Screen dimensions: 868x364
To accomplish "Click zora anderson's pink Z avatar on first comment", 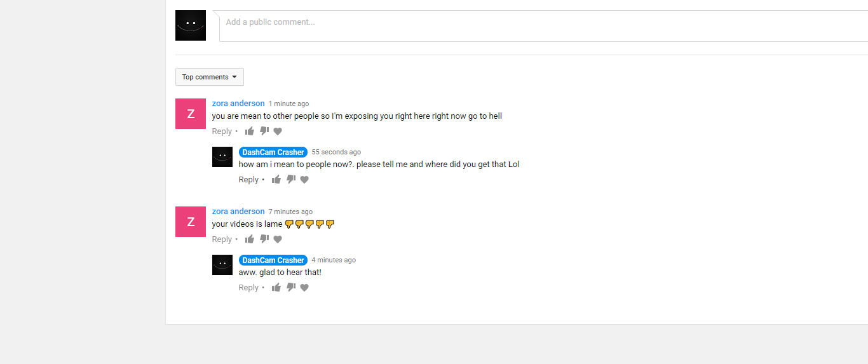I will [191, 114].
